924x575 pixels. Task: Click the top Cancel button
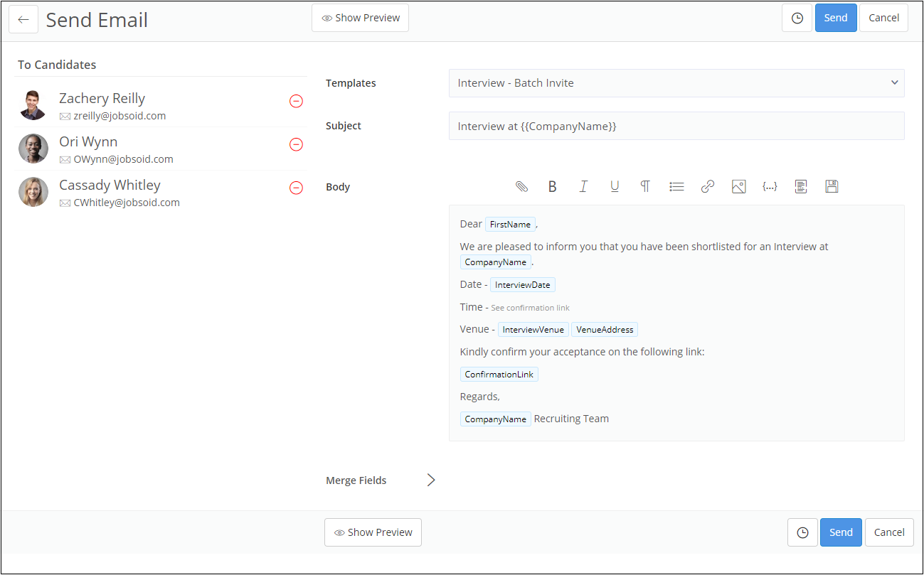coord(883,18)
